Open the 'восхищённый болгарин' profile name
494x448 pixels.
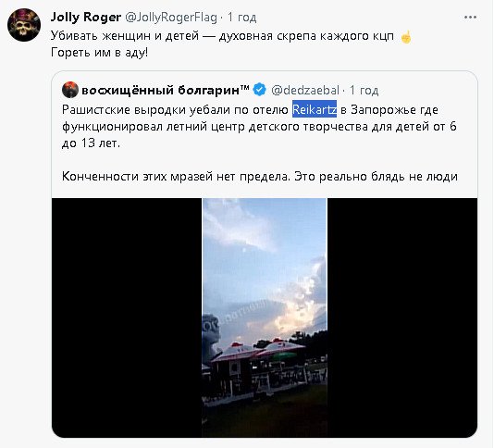(x=165, y=90)
